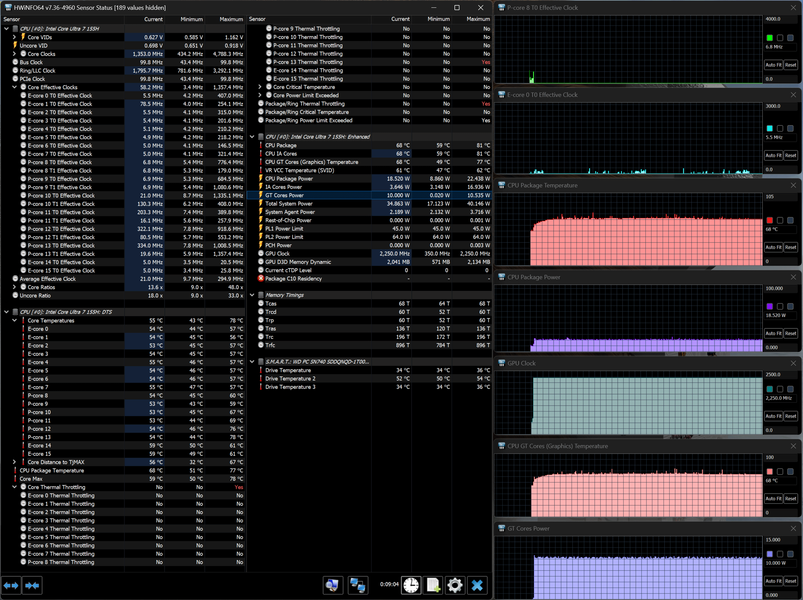
Task: Click Reset in GT Cores Power graph
Action: [x=791, y=581]
